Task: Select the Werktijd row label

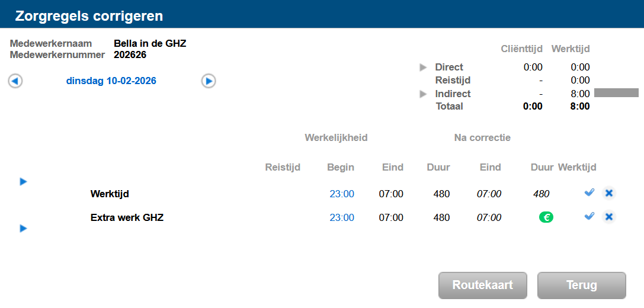Action: (x=110, y=194)
